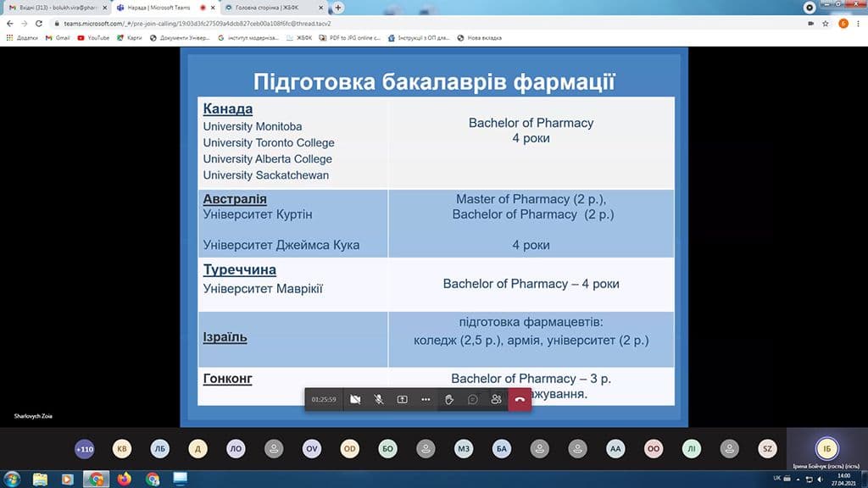Screen dimensions: 868x488
Task: Select participant avatar Д
Action: click(x=198, y=449)
